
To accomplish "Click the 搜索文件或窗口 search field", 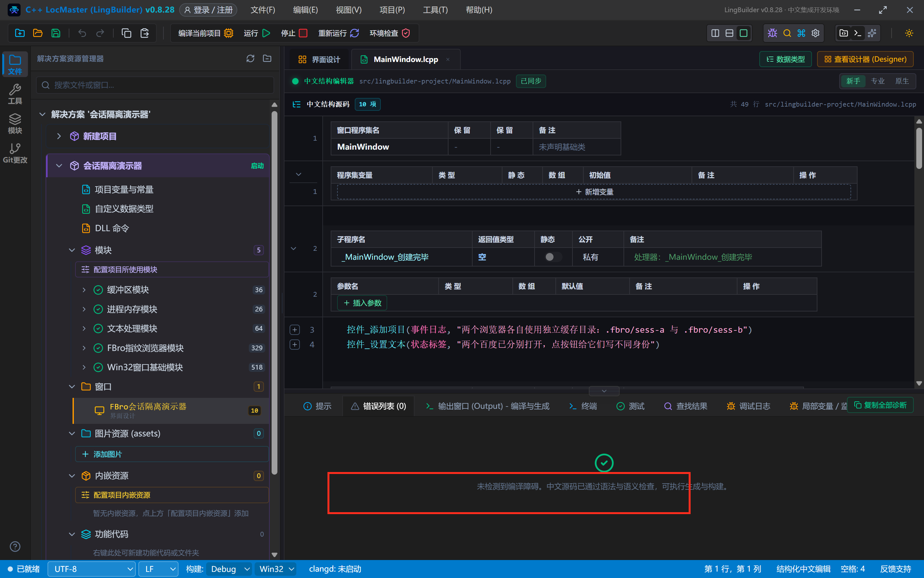I will [x=155, y=85].
